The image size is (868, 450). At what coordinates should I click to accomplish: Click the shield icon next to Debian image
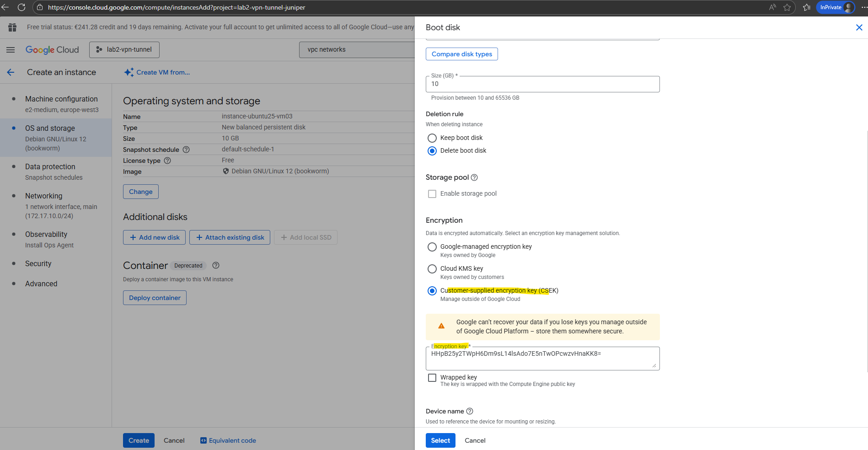pyautogui.click(x=226, y=171)
